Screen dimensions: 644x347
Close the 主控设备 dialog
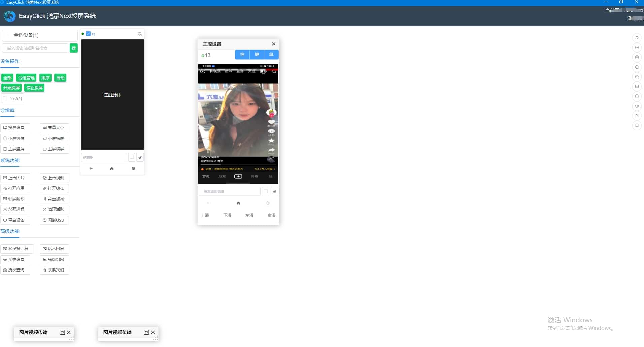[x=274, y=44]
